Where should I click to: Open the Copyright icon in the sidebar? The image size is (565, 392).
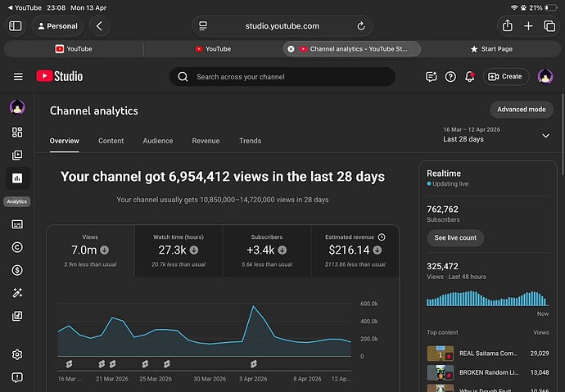click(17, 247)
